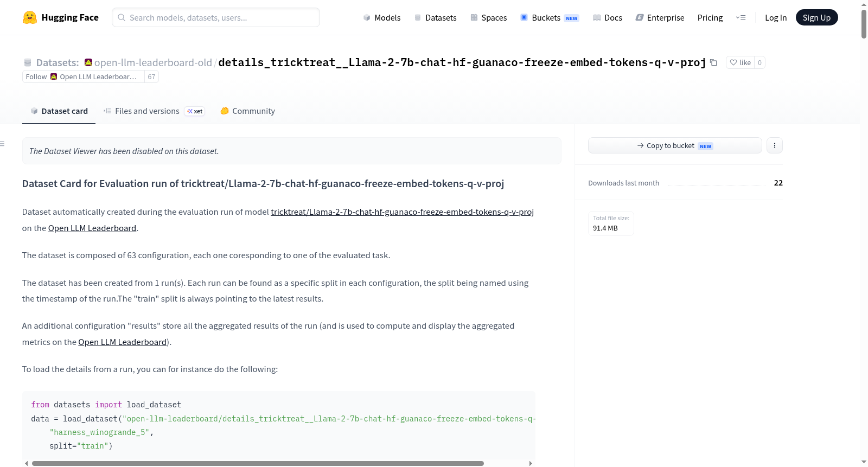Click the Downloads last month value 22
This screenshot has height=467, width=868.
click(x=778, y=183)
